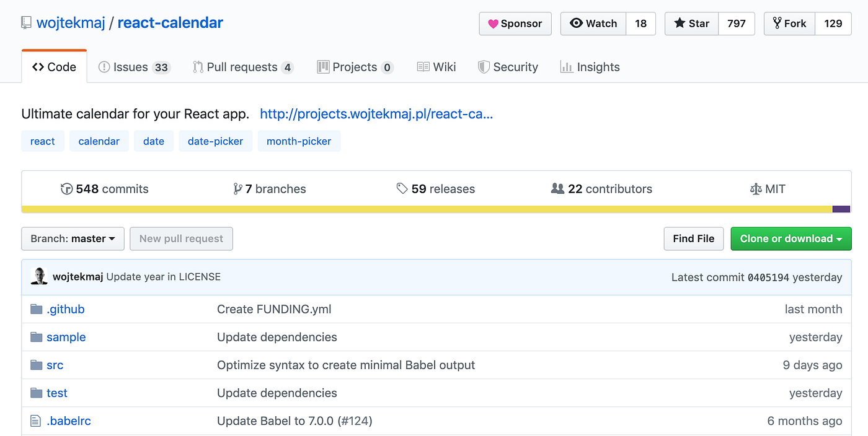
Task: Open the Issues tab
Action: point(134,67)
